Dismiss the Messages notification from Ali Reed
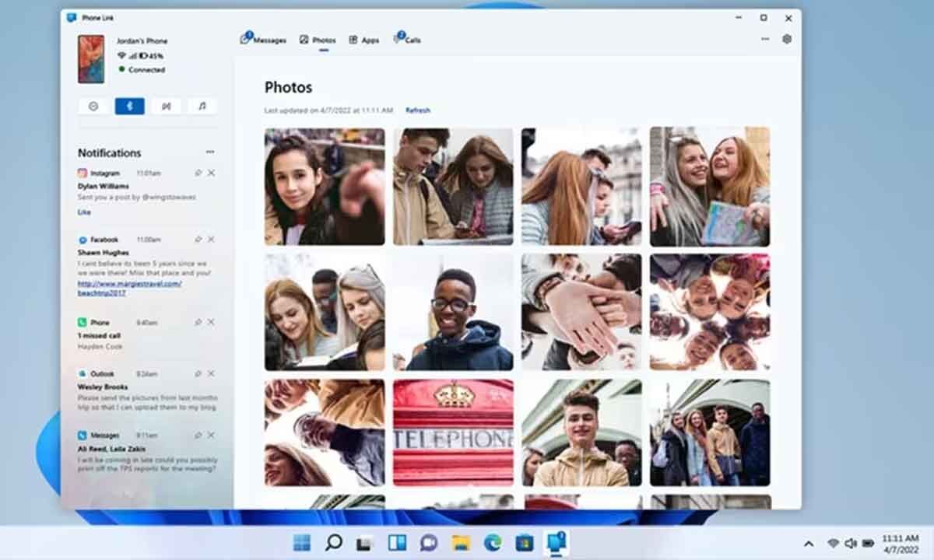Screen dimensions: 934x560 point(212,435)
